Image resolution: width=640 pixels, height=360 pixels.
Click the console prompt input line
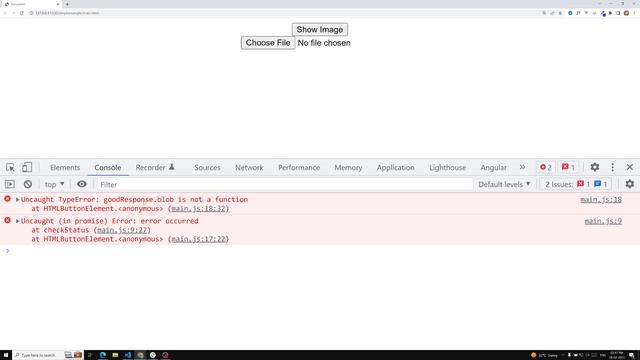click(x=320, y=251)
